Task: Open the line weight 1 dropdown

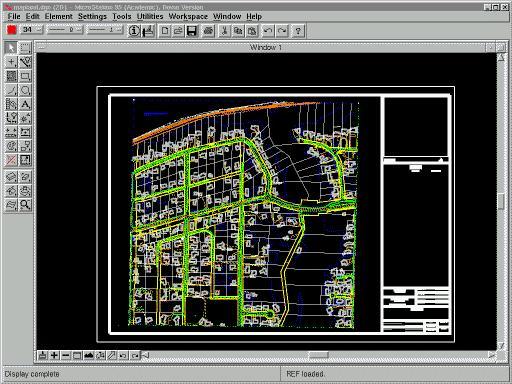Action: pos(105,30)
